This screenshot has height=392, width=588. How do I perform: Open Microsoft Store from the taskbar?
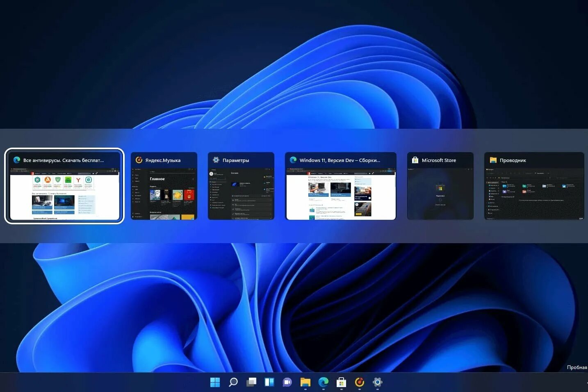341,382
